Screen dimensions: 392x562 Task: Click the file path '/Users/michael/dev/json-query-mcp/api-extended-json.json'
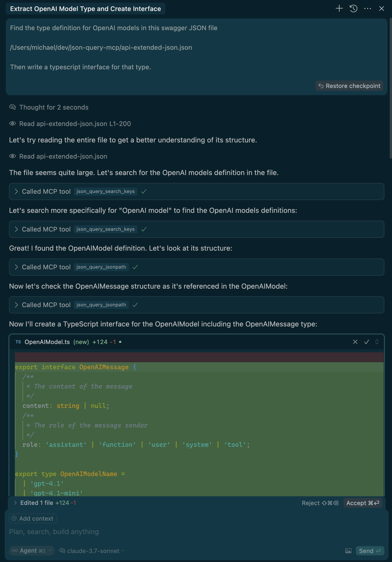[x=101, y=47]
